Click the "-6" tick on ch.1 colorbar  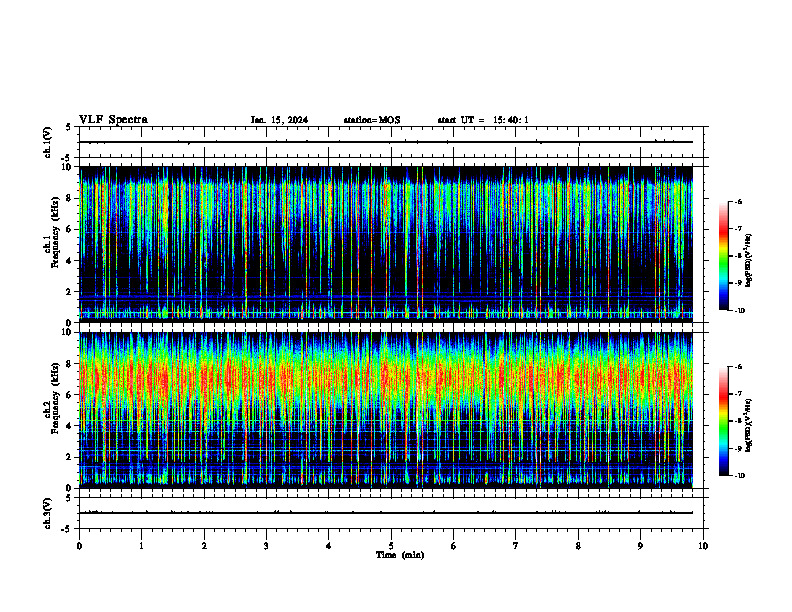pyautogui.click(x=737, y=201)
